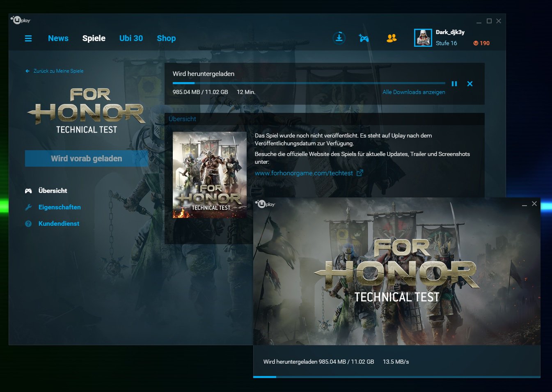Open the downloads icon in header

coord(339,38)
